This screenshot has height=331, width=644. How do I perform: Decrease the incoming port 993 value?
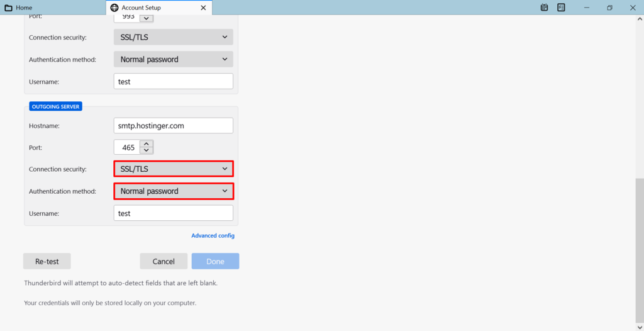pyautogui.click(x=147, y=18)
